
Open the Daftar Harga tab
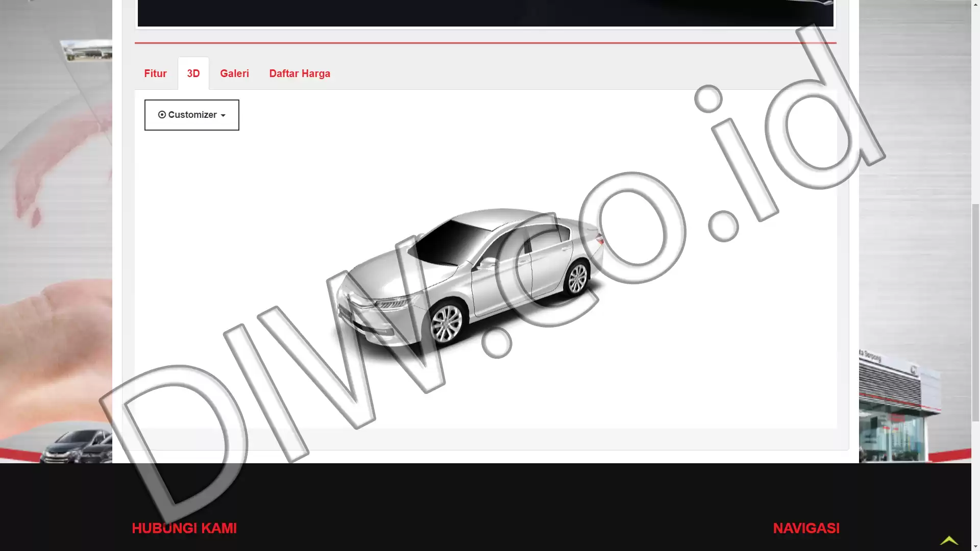tap(300, 73)
